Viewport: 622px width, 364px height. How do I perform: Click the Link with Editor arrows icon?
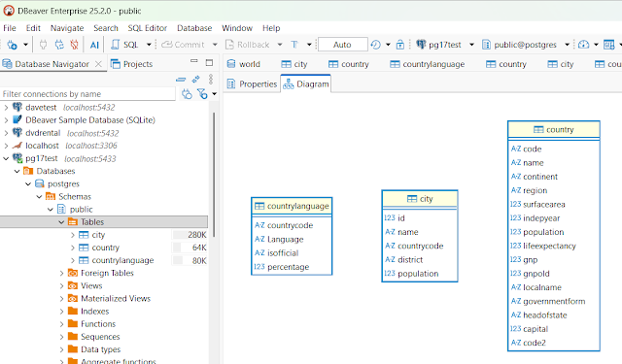195,80
